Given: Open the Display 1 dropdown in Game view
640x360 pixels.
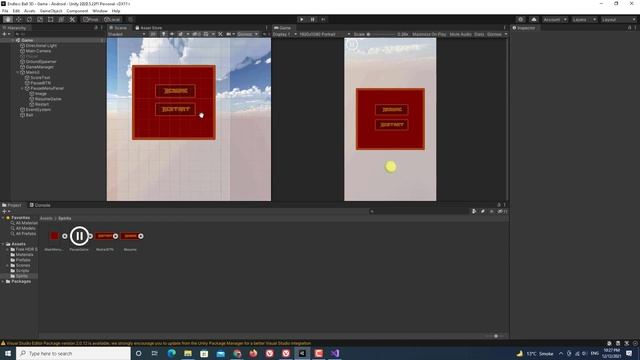Looking at the screenshot, I should tap(285, 34).
